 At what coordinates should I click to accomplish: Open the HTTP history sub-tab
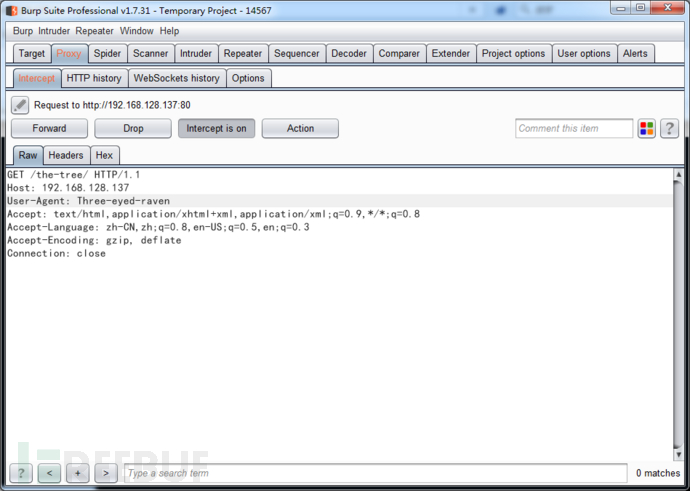coord(94,78)
